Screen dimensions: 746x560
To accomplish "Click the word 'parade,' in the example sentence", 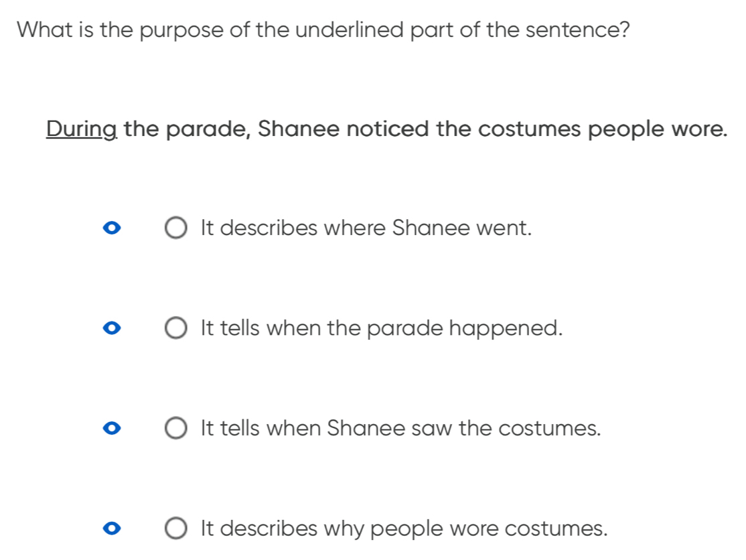I will [x=208, y=129].
